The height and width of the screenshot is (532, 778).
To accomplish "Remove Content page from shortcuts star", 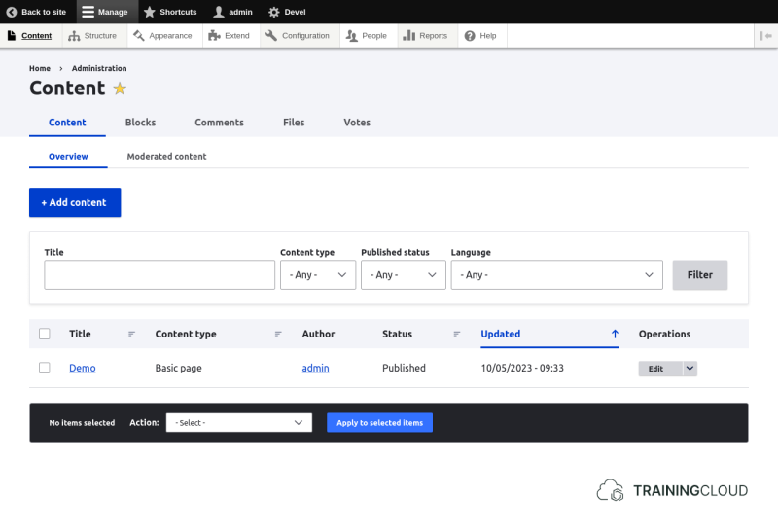I will 120,89.
